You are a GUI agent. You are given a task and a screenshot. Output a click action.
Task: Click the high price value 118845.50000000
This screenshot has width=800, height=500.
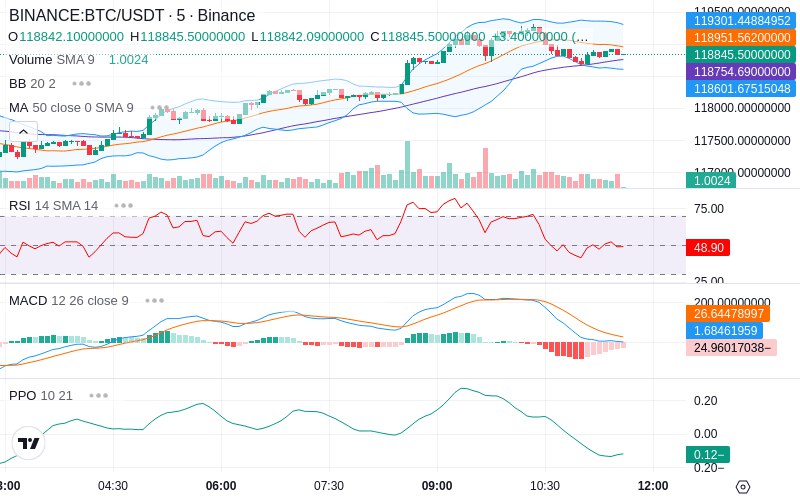[x=193, y=37]
